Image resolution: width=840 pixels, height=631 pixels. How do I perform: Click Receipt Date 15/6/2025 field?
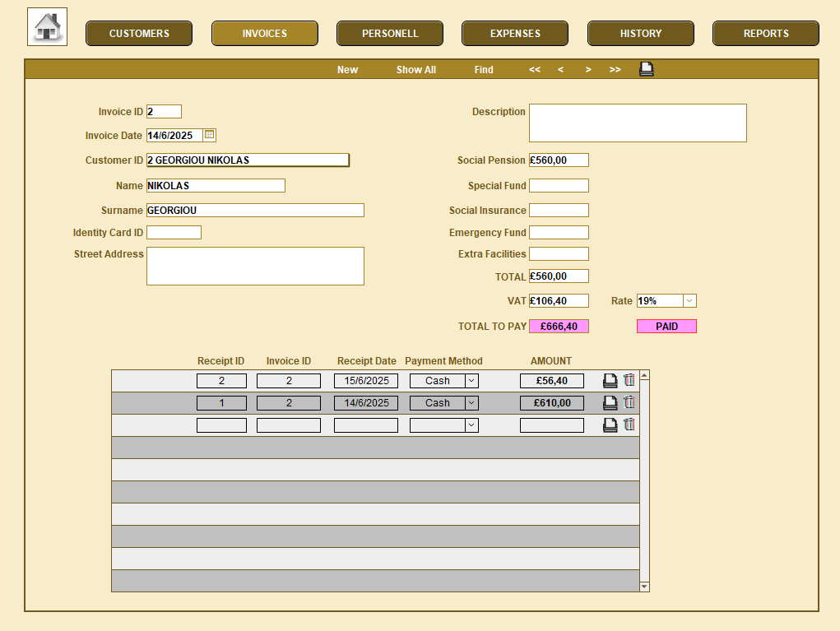pyautogui.click(x=366, y=381)
